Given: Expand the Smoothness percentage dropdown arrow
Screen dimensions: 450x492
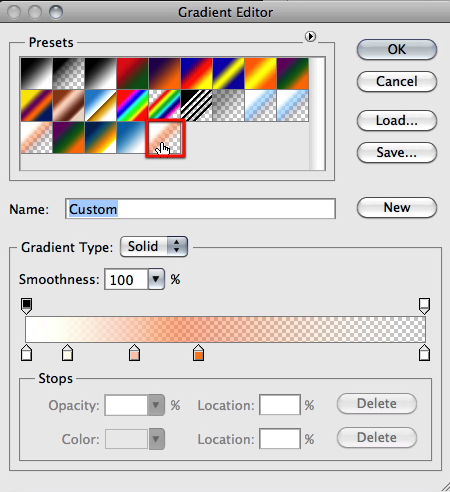Looking at the screenshot, I should tap(156, 279).
